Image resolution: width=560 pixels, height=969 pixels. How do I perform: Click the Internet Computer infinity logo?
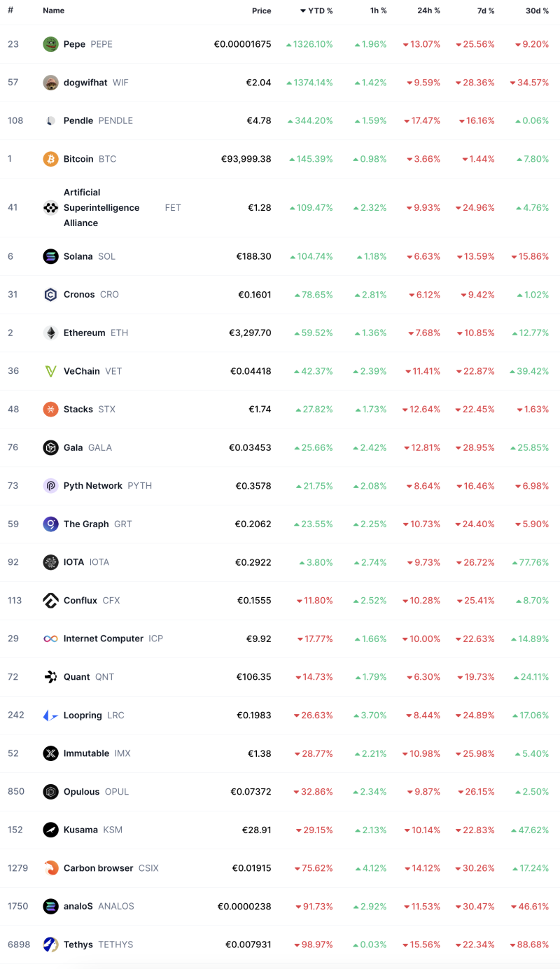(x=50, y=639)
